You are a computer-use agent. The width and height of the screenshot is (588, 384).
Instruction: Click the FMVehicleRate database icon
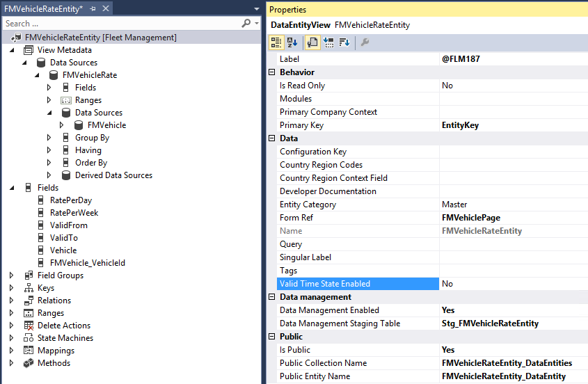coord(54,75)
